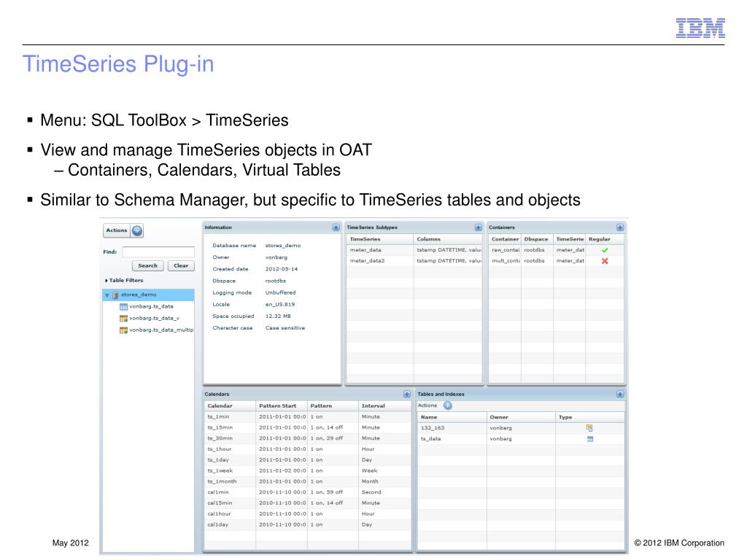Viewport: 747px width, 560px height.
Task: Maximize the TimeSeries Subtypes panel plus icon
Action: pyautogui.click(x=479, y=227)
